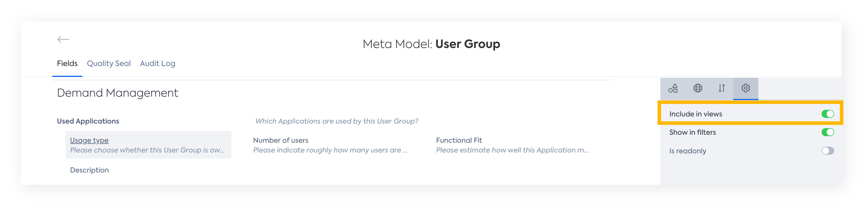Viewport: 868px width, 211px height.
Task: Disable the Show in filters switch
Action: (828, 132)
